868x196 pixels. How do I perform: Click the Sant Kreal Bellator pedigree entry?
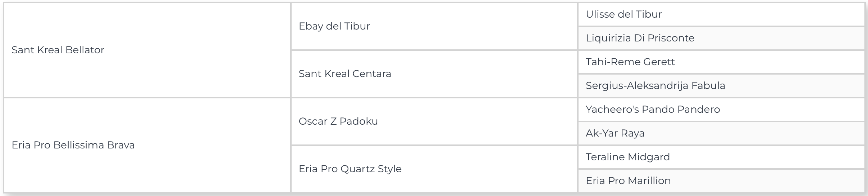(58, 50)
